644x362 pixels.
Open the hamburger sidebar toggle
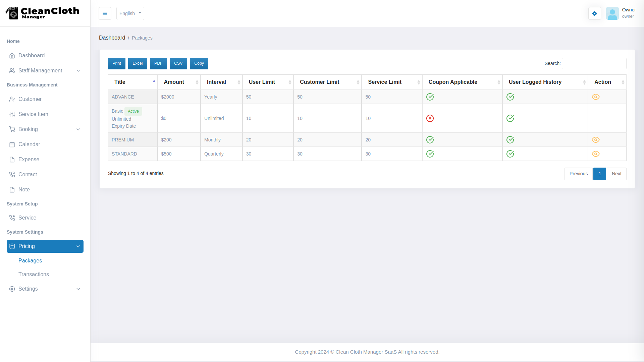point(105,13)
